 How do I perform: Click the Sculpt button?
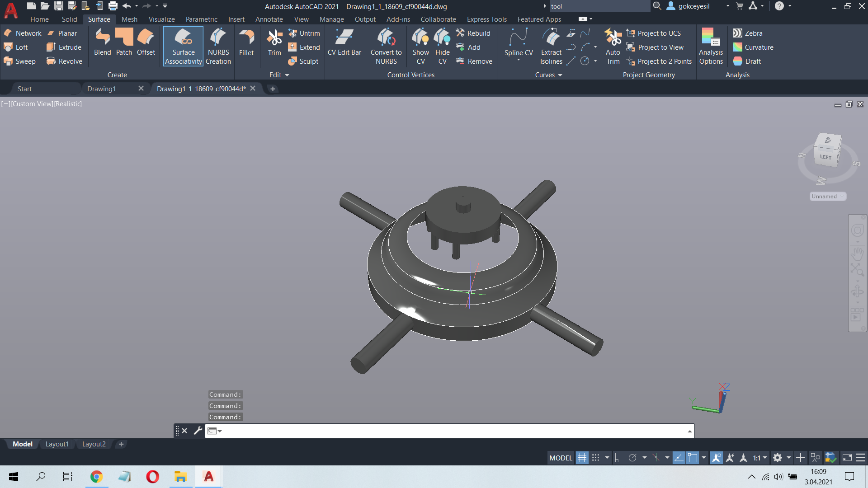pyautogui.click(x=303, y=61)
